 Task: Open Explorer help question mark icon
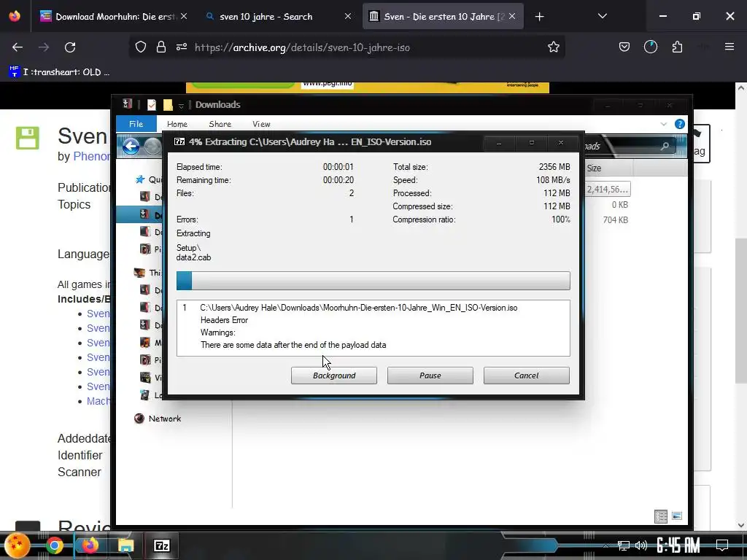[680, 124]
